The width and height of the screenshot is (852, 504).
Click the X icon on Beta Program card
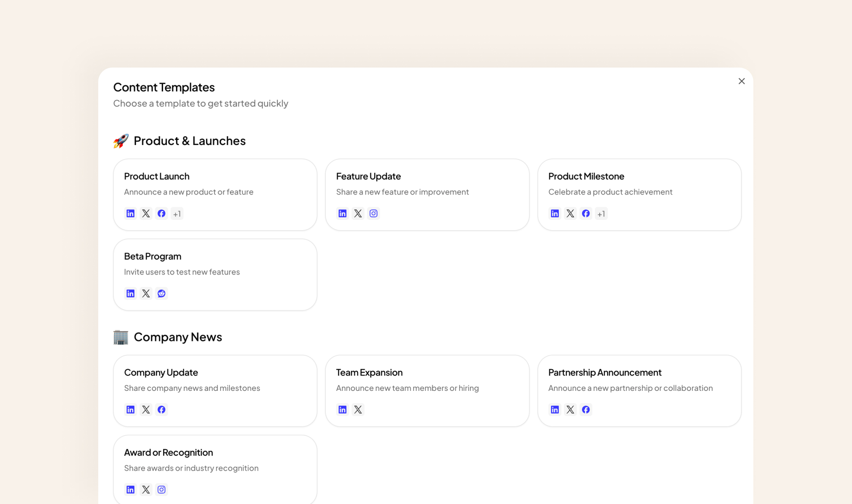[x=146, y=293]
